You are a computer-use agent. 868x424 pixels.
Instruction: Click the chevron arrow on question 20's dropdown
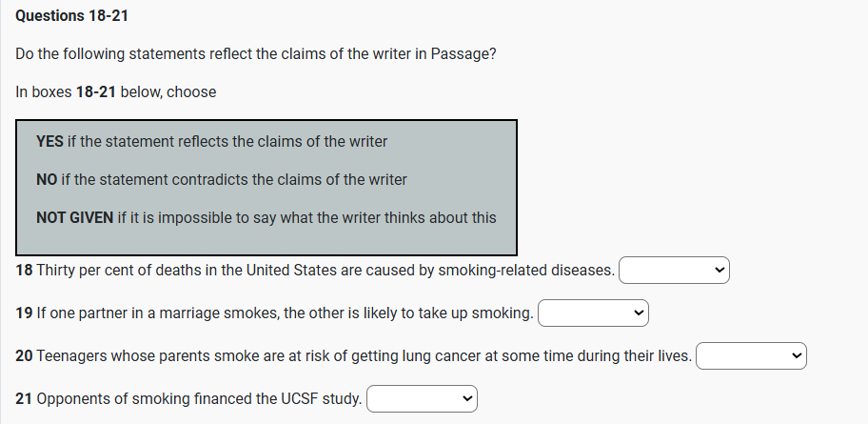[798, 356]
